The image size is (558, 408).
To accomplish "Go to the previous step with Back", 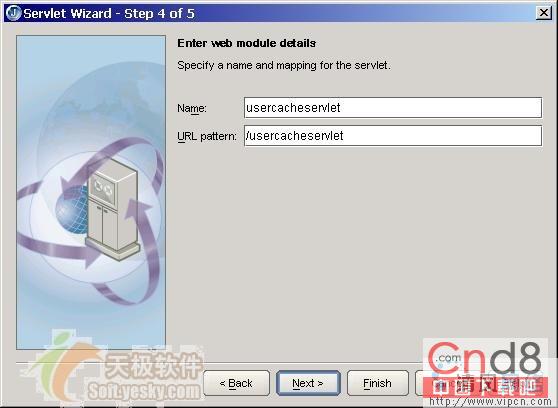I will (236, 383).
